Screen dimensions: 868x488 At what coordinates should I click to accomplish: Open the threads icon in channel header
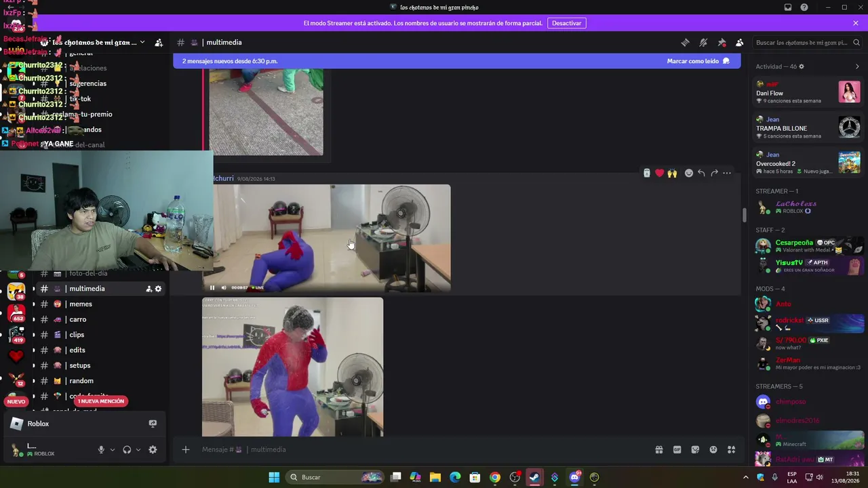(685, 42)
